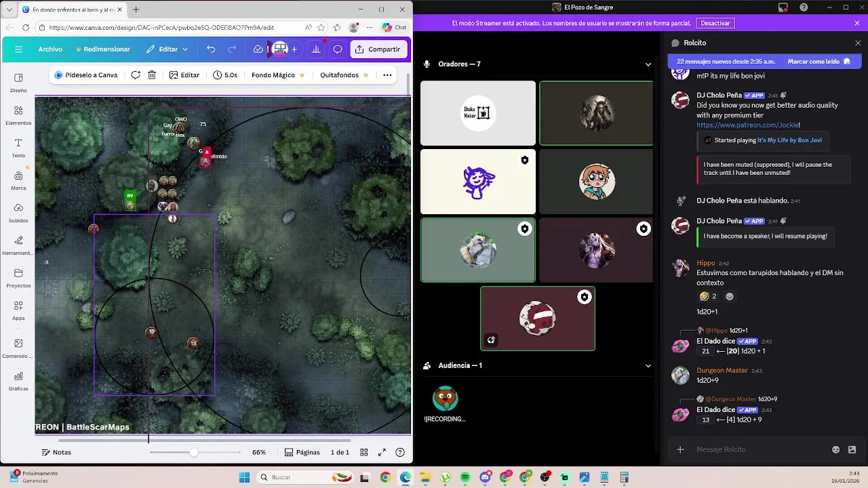The height and width of the screenshot is (488, 868).
Task: Open the Redimensionar menu in Canva
Action: click(102, 49)
